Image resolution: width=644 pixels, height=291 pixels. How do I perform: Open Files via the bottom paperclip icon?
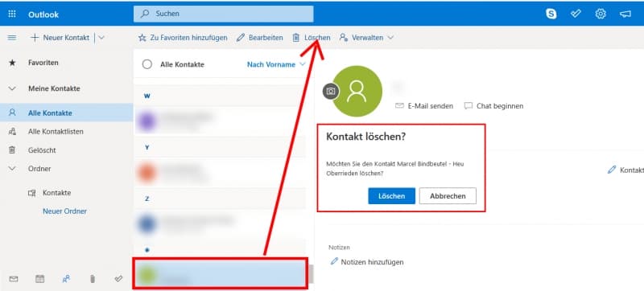(92, 279)
